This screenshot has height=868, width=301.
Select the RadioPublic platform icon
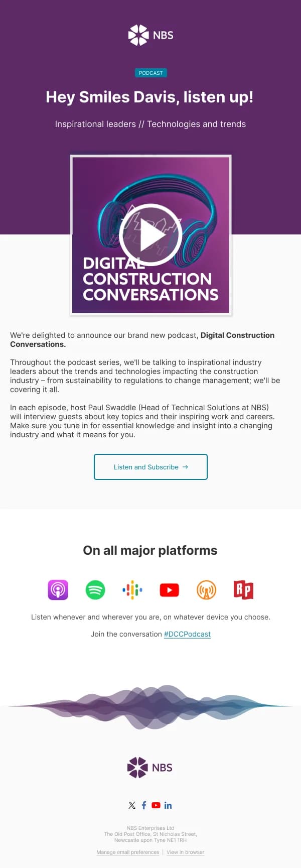tap(243, 590)
